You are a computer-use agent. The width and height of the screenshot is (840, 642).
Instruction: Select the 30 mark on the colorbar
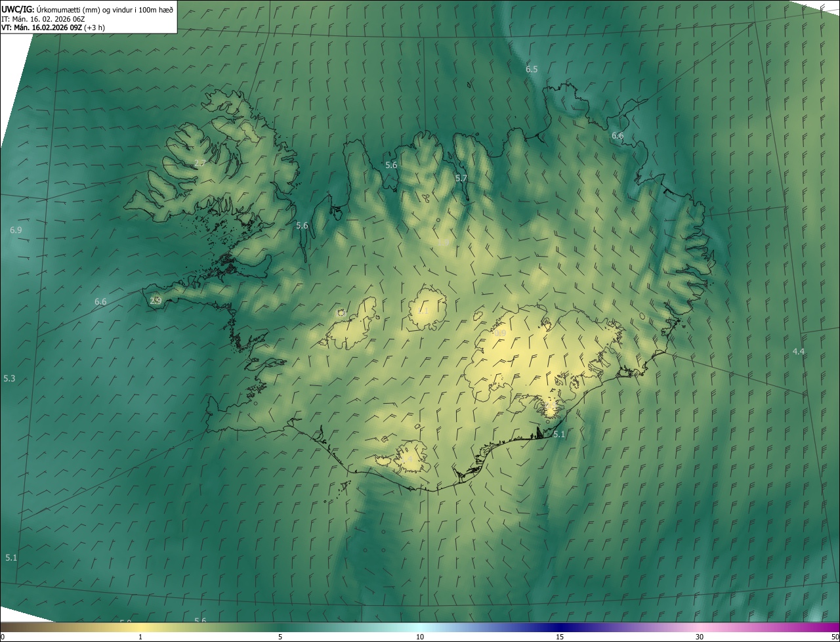(x=700, y=637)
